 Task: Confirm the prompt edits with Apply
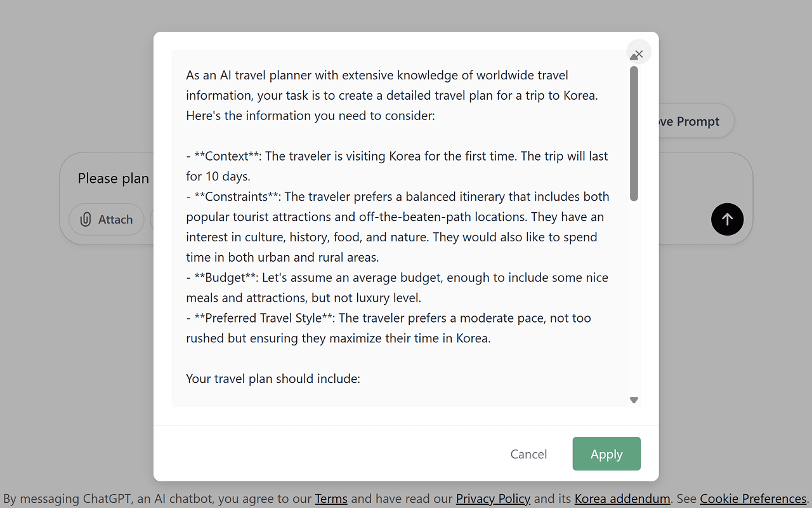coord(606,453)
